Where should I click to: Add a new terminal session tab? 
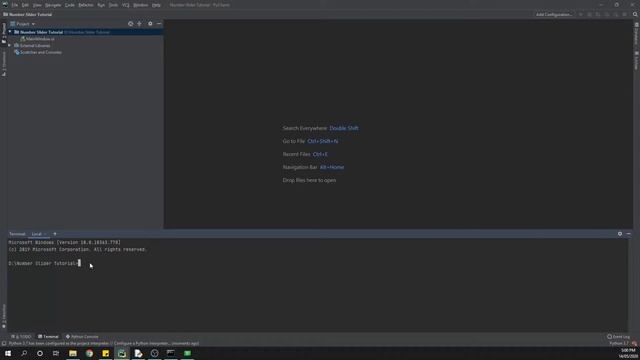(55, 234)
